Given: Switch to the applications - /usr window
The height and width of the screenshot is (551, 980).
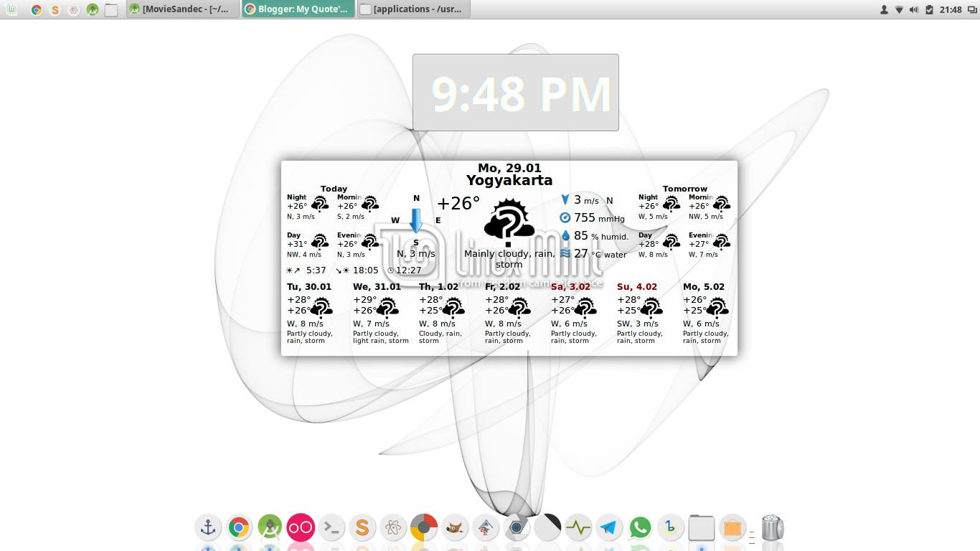Looking at the screenshot, I should click(413, 9).
